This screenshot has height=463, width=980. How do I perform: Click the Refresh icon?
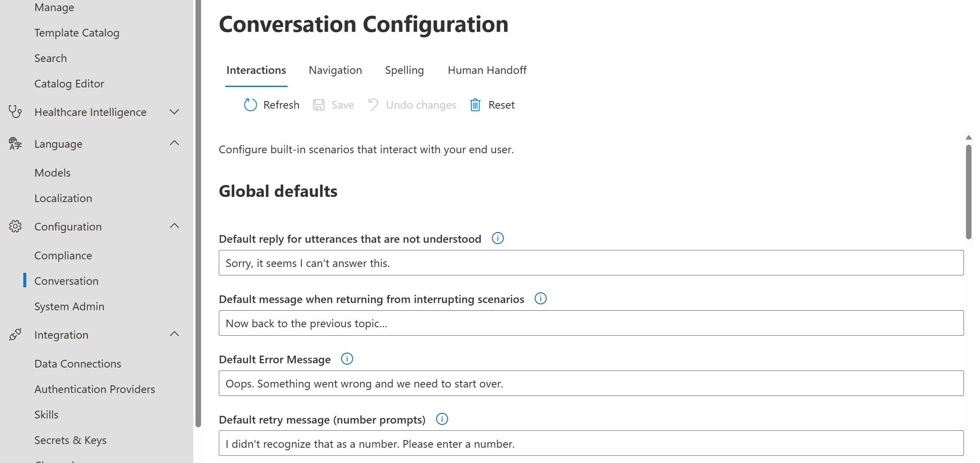click(249, 104)
